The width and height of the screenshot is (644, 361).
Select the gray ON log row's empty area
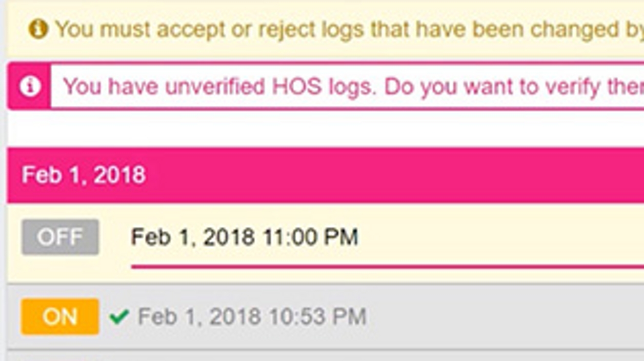(503, 317)
